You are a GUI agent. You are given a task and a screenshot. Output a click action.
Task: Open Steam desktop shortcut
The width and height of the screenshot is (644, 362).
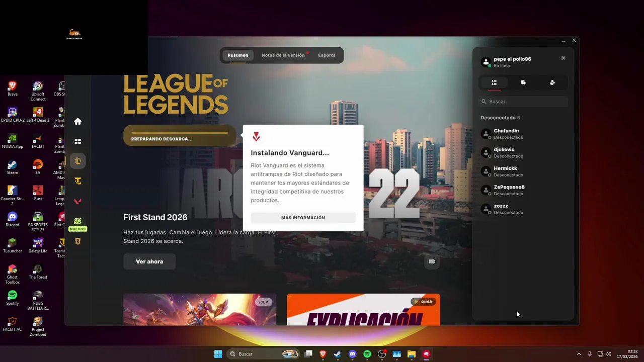pyautogui.click(x=13, y=167)
